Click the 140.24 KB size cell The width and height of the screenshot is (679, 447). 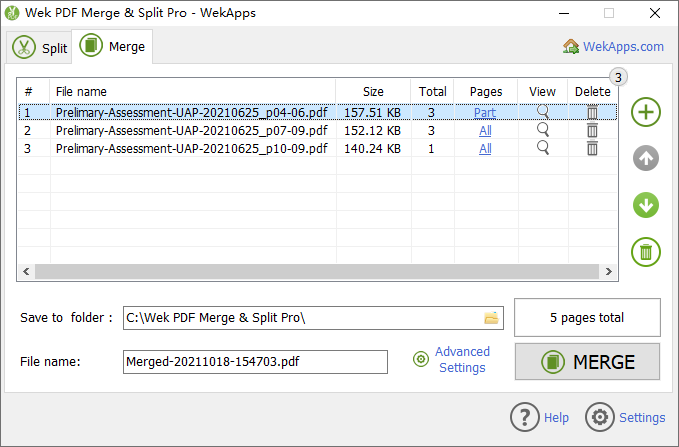coord(372,149)
